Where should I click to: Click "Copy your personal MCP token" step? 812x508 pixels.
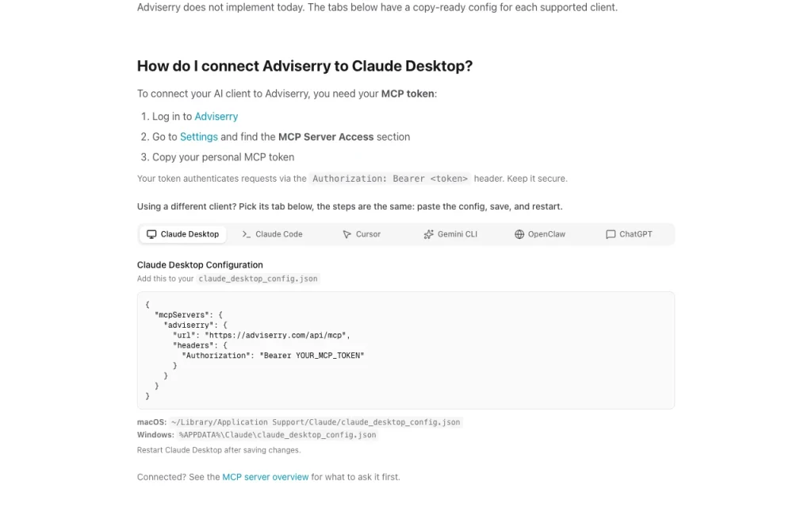(223, 157)
